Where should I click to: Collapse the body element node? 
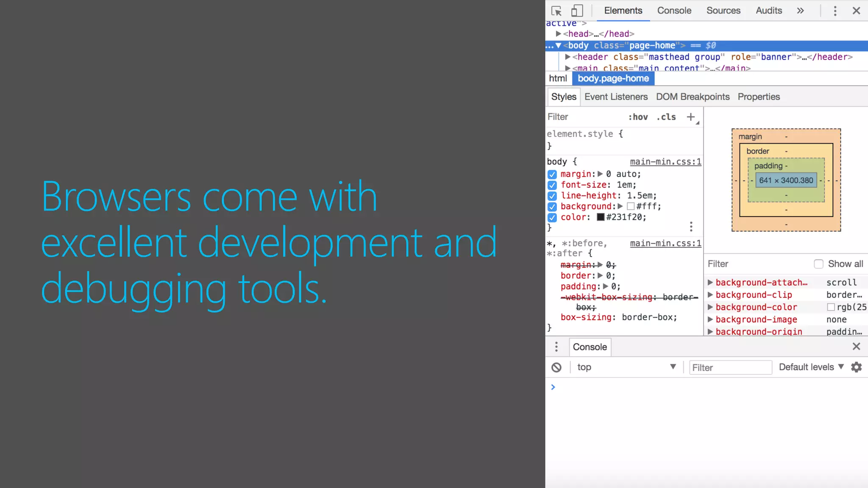point(558,45)
